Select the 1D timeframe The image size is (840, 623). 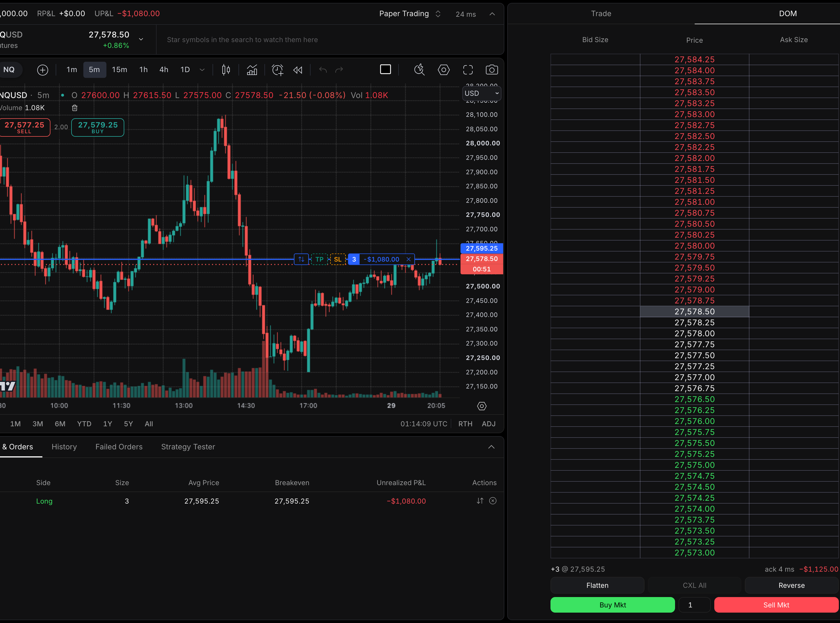[x=185, y=70]
